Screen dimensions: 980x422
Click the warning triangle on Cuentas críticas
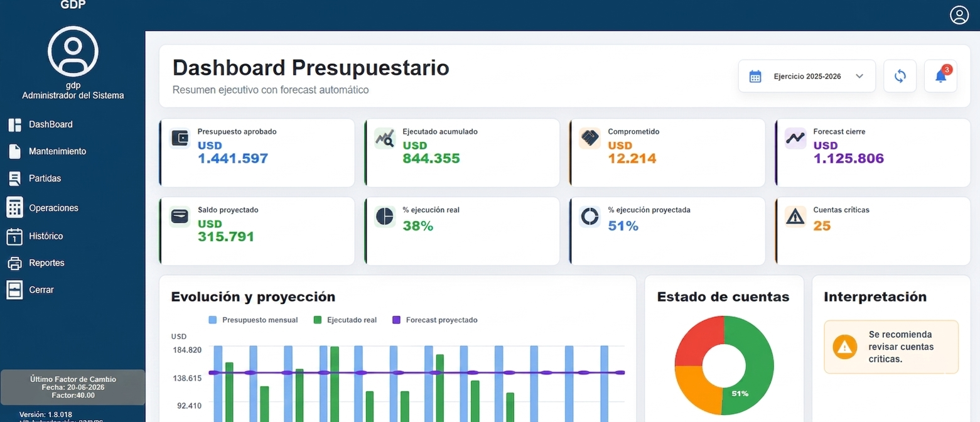click(x=795, y=217)
